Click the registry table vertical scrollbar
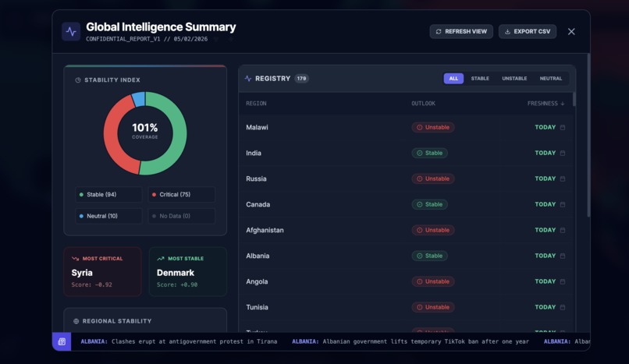Image resolution: width=629 pixels, height=364 pixels. 574,99
